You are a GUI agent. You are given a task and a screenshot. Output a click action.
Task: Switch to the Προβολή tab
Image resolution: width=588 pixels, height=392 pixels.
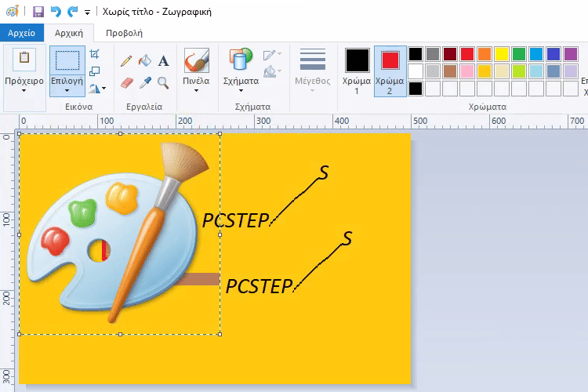pyautogui.click(x=124, y=33)
